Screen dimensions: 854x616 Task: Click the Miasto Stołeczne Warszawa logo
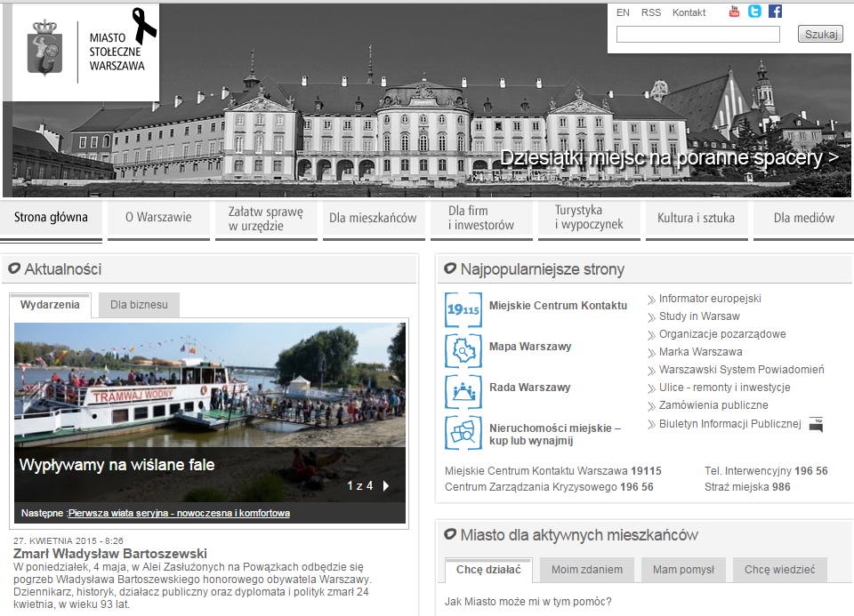coord(85,52)
